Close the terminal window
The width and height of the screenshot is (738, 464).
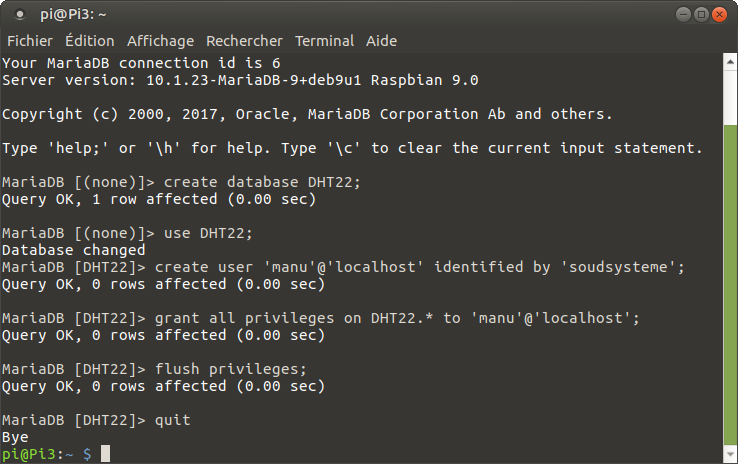(721, 14)
